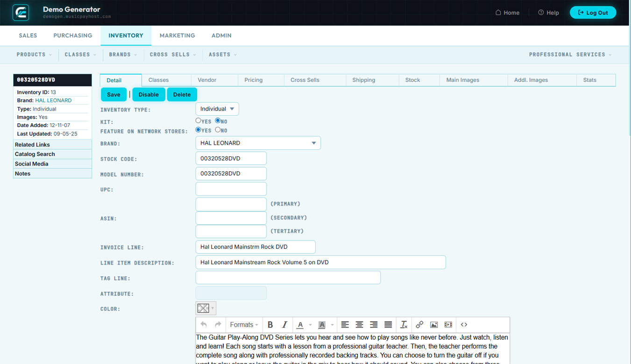Disable this inventory item
Screen dimensions: 631x364
tap(149, 94)
